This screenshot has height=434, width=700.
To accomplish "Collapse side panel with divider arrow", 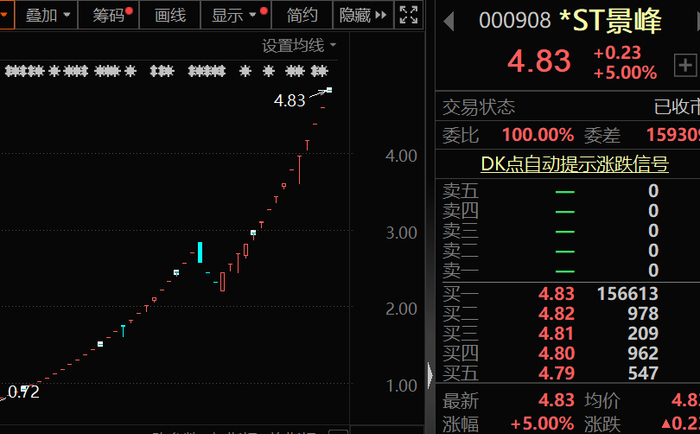I will click(x=430, y=374).
